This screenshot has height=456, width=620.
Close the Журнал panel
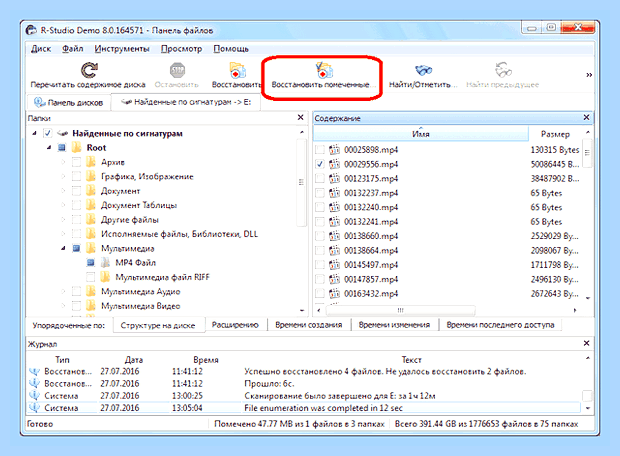586,343
